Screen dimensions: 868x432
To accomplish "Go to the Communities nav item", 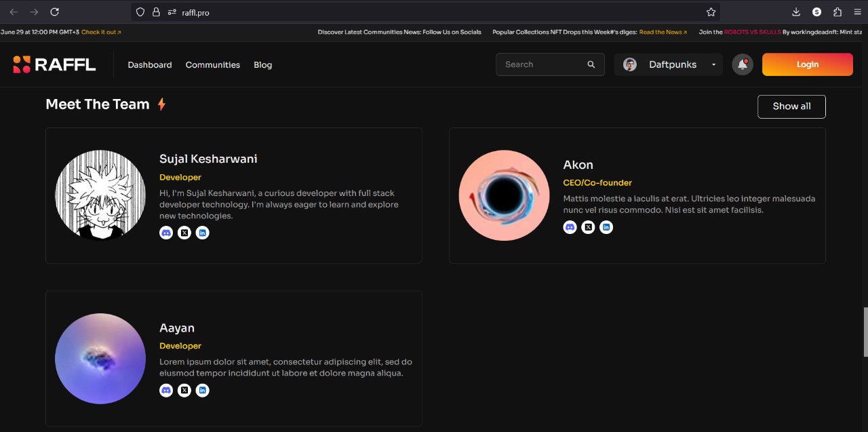I will [213, 65].
